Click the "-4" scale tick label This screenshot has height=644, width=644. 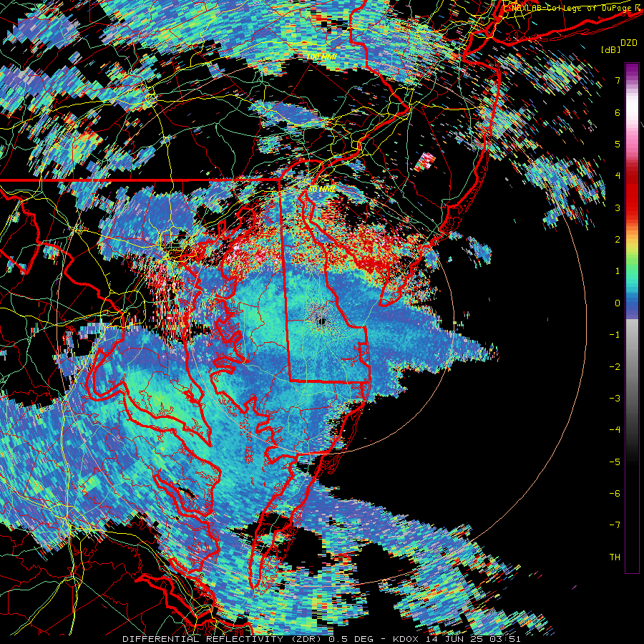pos(615,430)
